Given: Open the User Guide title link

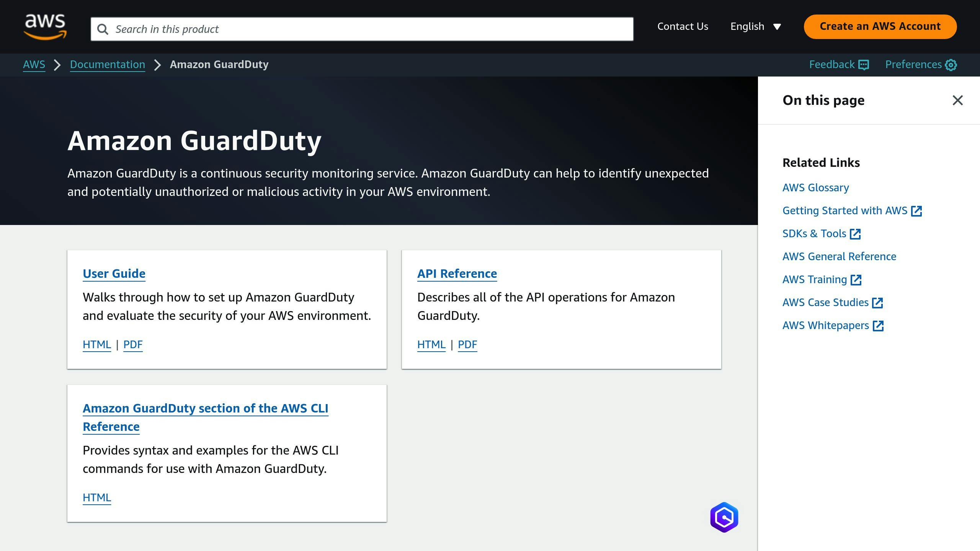Looking at the screenshot, I should 114,274.
